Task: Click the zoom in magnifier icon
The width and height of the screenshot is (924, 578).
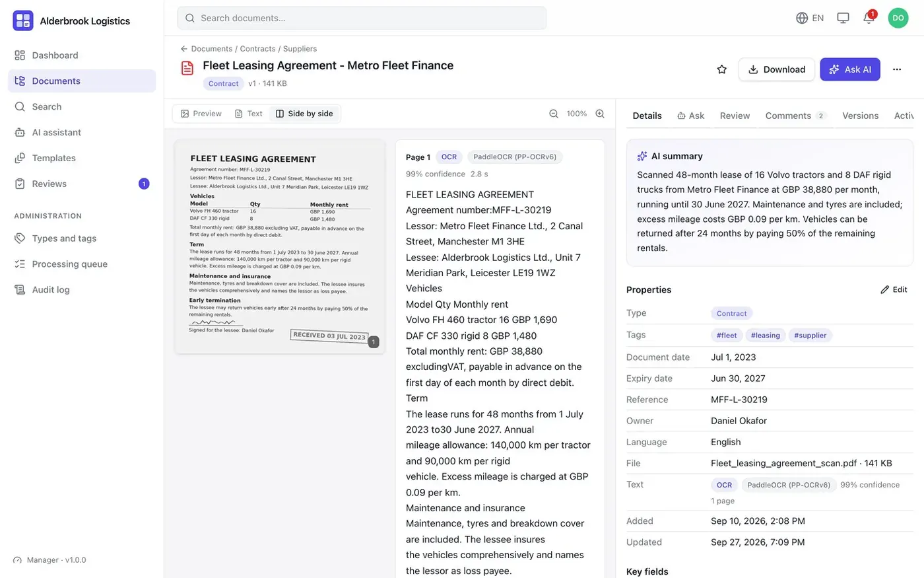Action: tap(600, 114)
